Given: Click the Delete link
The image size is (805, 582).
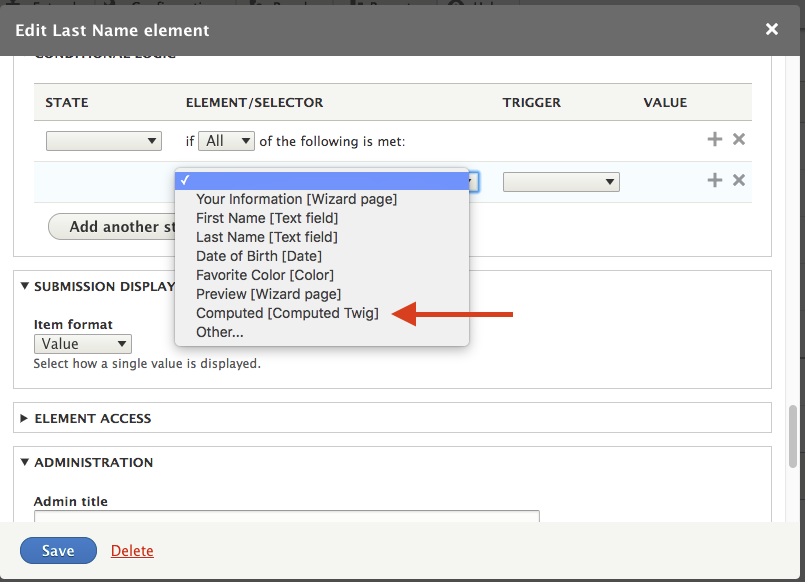Looking at the screenshot, I should click(131, 550).
